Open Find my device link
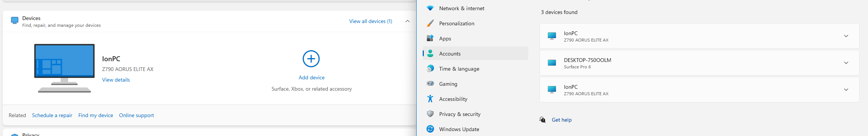The width and height of the screenshot is (868, 136). click(x=96, y=115)
